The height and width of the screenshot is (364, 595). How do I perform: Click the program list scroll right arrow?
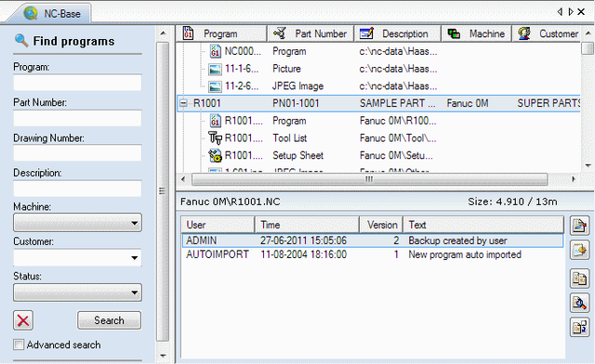(x=574, y=179)
